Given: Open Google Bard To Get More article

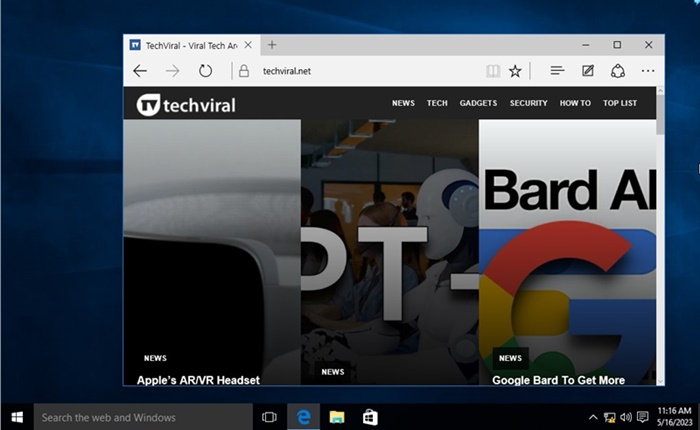Looking at the screenshot, I should pyautogui.click(x=558, y=380).
